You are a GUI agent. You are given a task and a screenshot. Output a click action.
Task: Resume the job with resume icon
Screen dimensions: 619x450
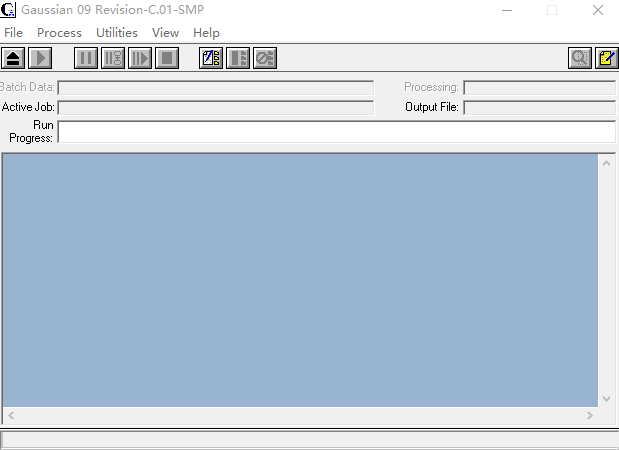140,58
